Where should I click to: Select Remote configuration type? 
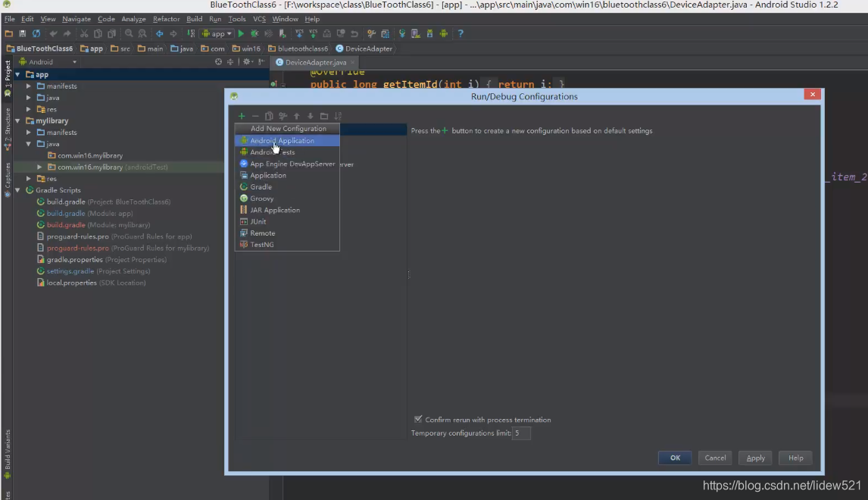tap(287, 233)
